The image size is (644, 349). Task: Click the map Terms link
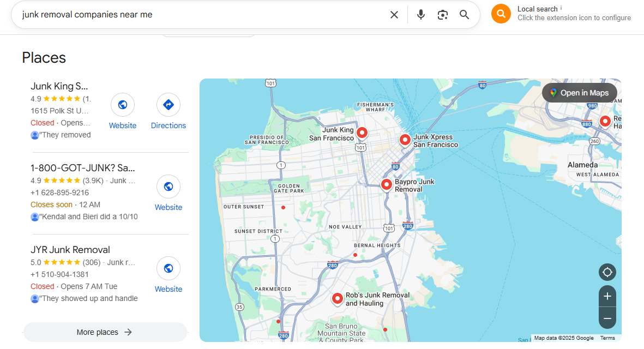pyautogui.click(x=607, y=338)
